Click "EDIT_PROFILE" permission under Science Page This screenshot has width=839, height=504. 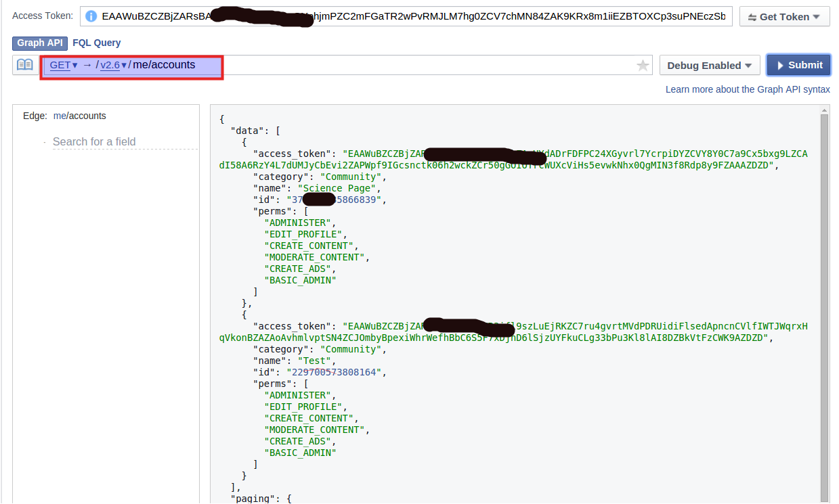pos(304,234)
